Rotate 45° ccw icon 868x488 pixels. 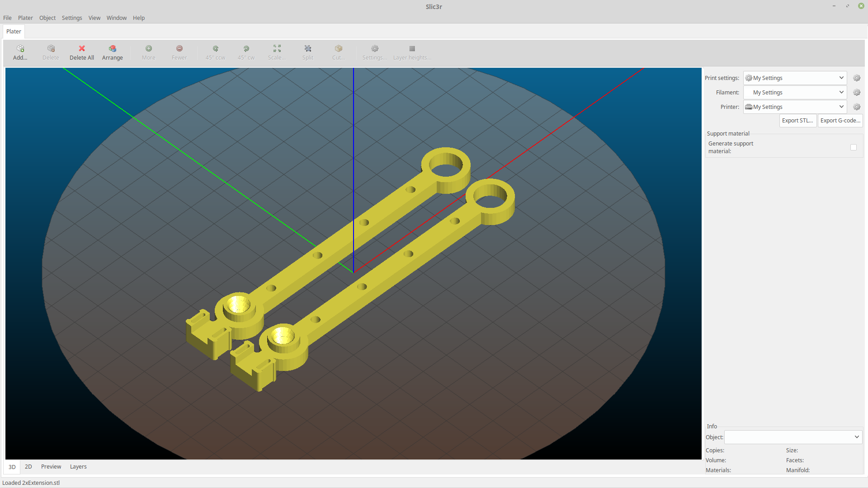tap(216, 48)
